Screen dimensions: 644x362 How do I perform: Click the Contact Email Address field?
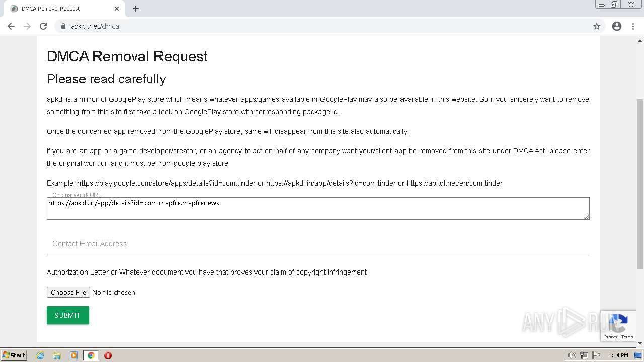pyautogui.click(x=317, y=244)
